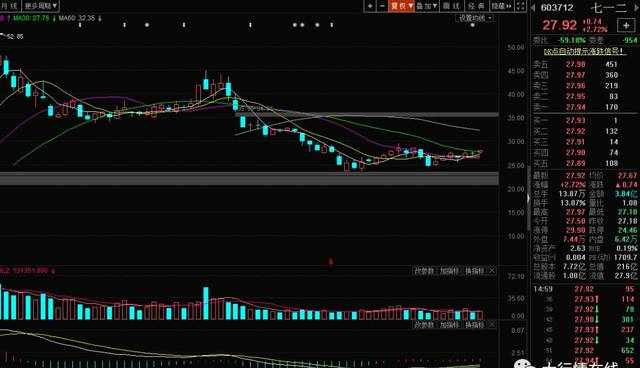640x368 pixels.
Task: Zoom in the chart with plus button
Action: [x=370, y=6]
